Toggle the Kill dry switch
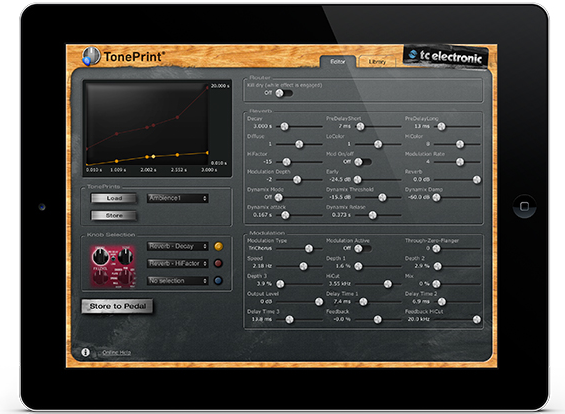Screen dimensions: 565x414 (x=284, y=93)
